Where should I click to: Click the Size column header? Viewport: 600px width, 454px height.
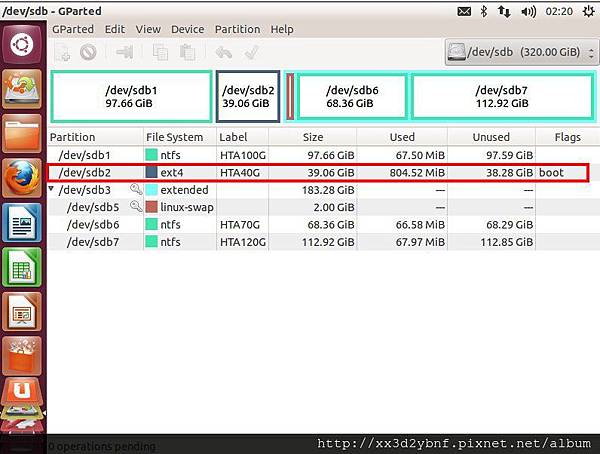coord(313,137)
